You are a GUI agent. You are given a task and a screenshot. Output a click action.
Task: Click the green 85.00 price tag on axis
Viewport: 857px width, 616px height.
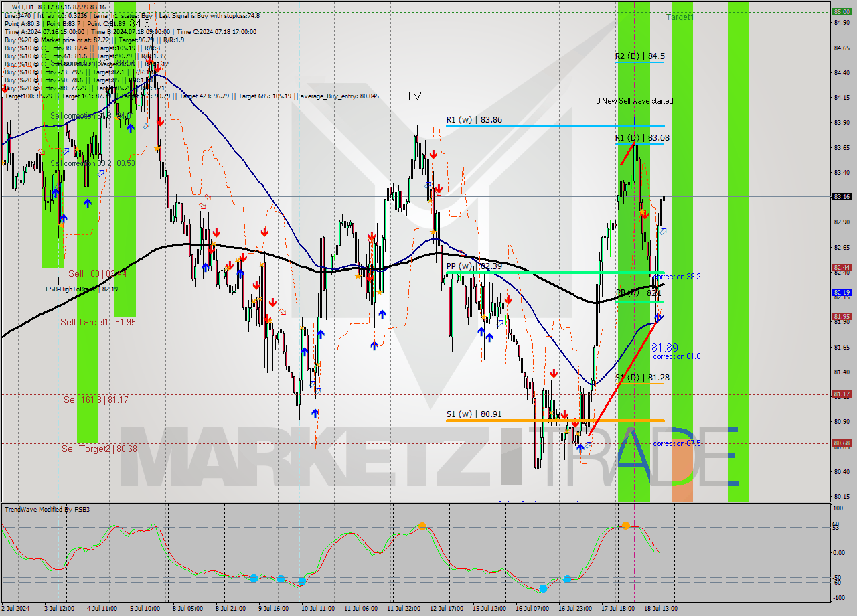tap(842, 11)
